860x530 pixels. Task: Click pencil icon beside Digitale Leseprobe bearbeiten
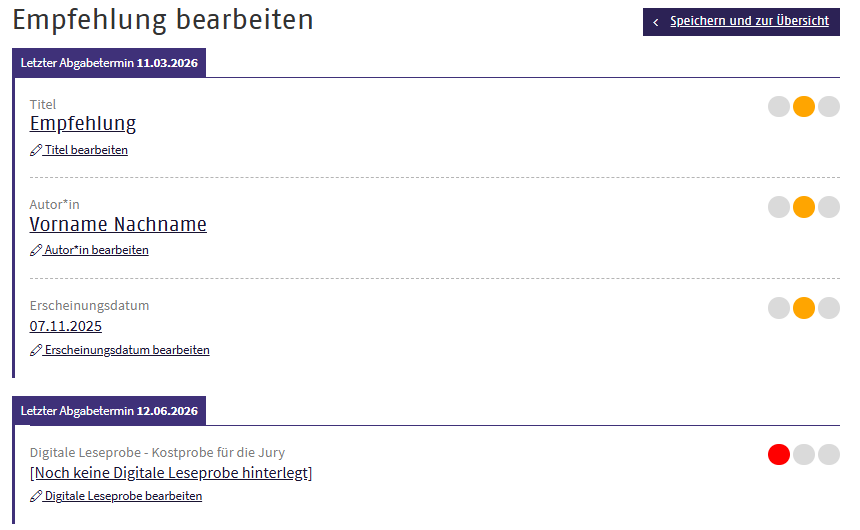click(36, 496)
